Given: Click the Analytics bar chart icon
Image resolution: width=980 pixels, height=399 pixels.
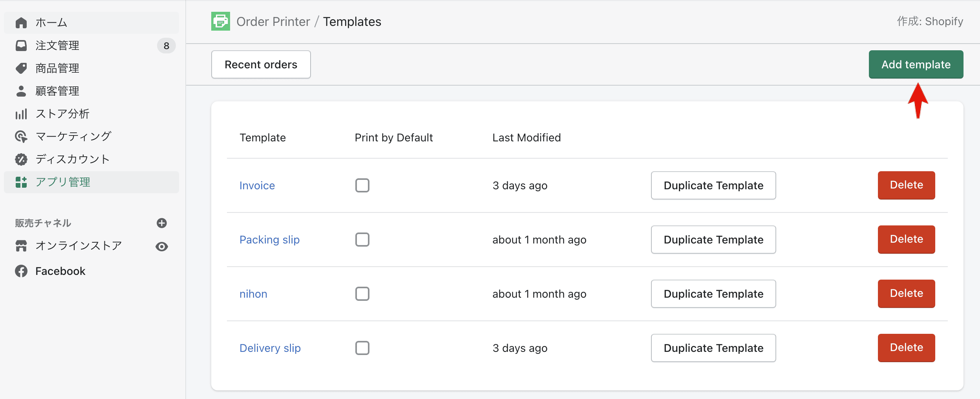Looking at the screenshot, I should coord(21,114).
